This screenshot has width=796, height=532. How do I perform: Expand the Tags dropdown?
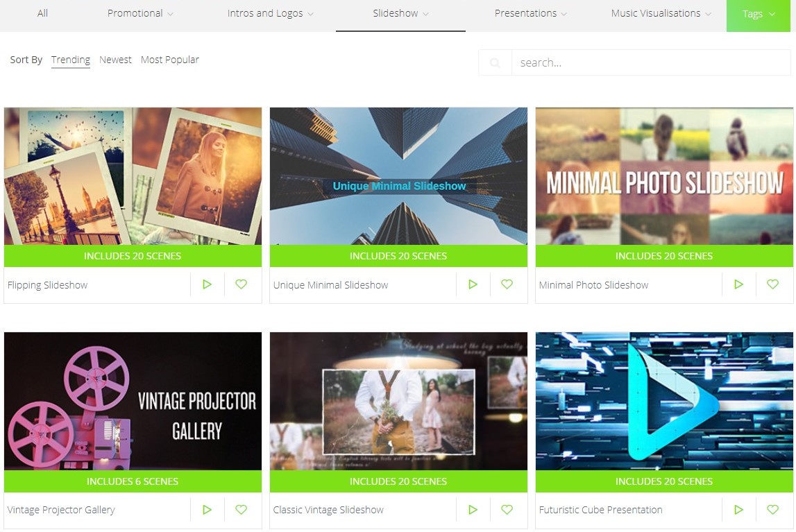(x=759, y=15)
